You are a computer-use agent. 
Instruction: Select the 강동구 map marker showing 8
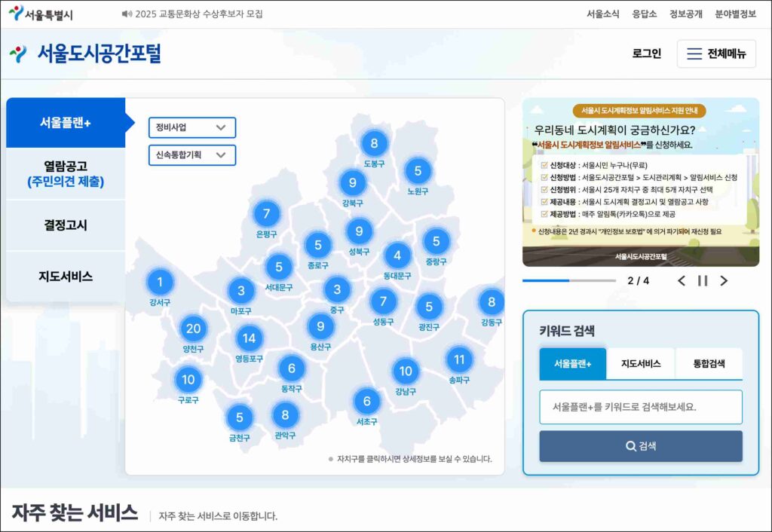click(492, 301)
